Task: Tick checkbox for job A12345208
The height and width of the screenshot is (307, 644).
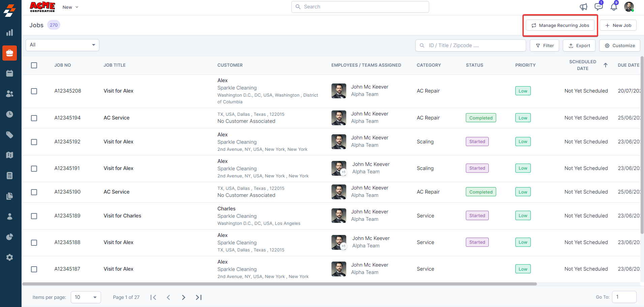Action: tap(34, 91)
